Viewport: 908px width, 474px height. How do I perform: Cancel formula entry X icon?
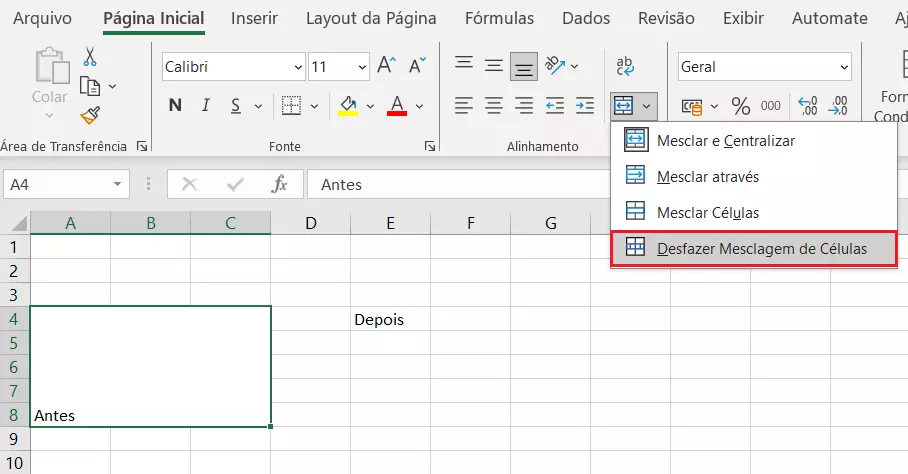pos(189,185)
